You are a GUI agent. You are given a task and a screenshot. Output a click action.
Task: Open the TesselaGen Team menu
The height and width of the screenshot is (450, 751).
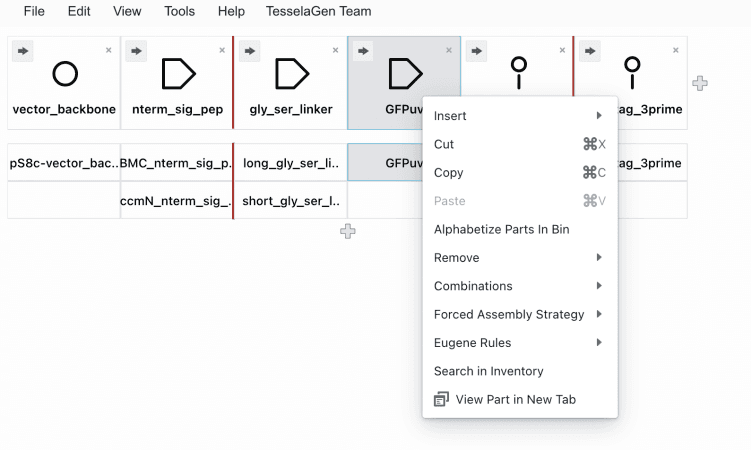click(319, 11)
